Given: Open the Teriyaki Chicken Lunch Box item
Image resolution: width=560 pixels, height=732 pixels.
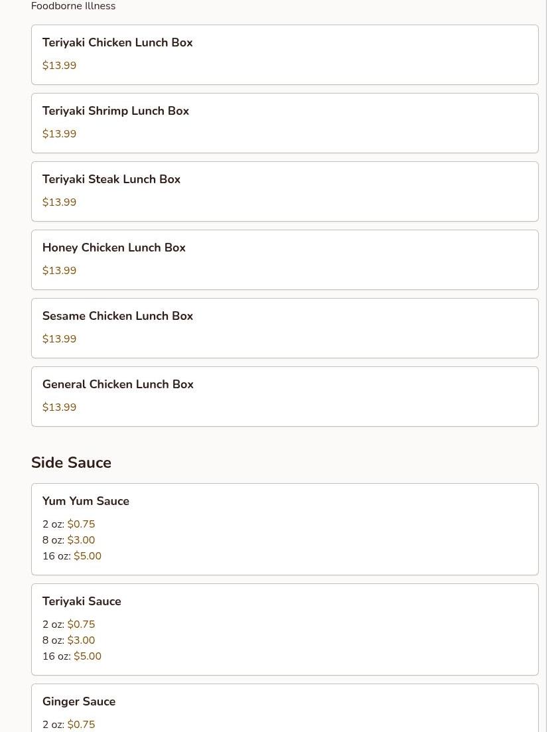Looking at the screenshot, I should pos(285,54).
